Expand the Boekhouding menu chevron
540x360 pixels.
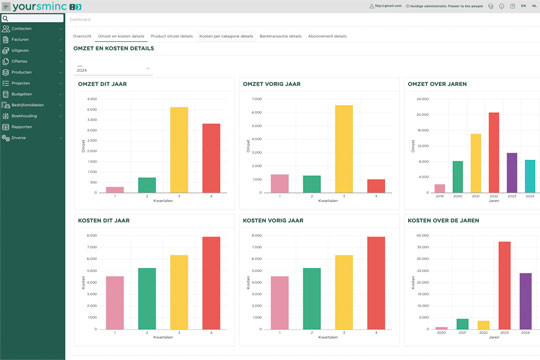coord(61,116)
